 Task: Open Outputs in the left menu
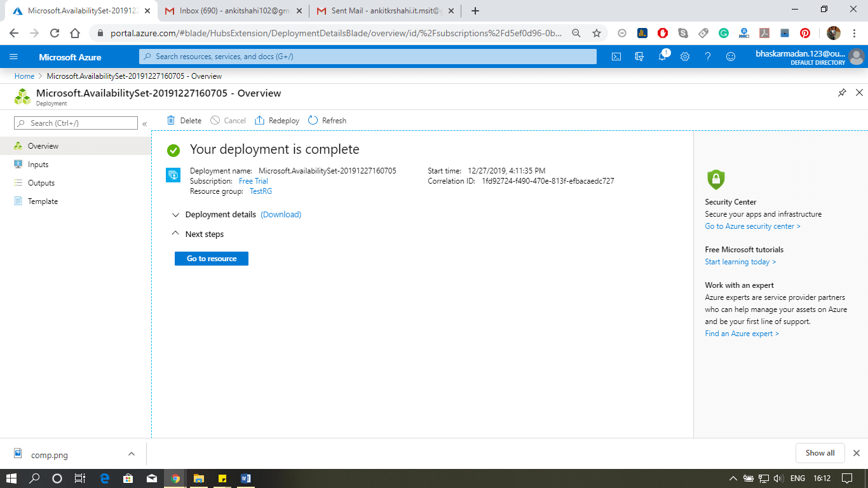tap(75, 183)
